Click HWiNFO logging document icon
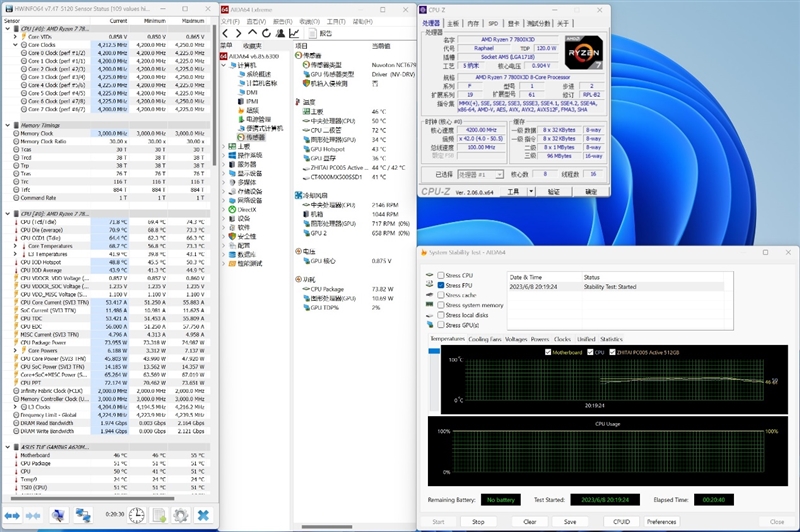Screen dimensions: 800x532 [159, 516]
